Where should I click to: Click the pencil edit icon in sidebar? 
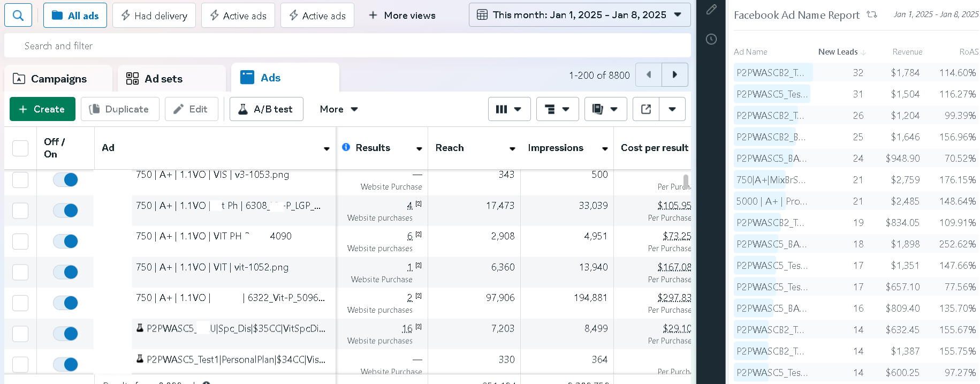coord(711,10)
